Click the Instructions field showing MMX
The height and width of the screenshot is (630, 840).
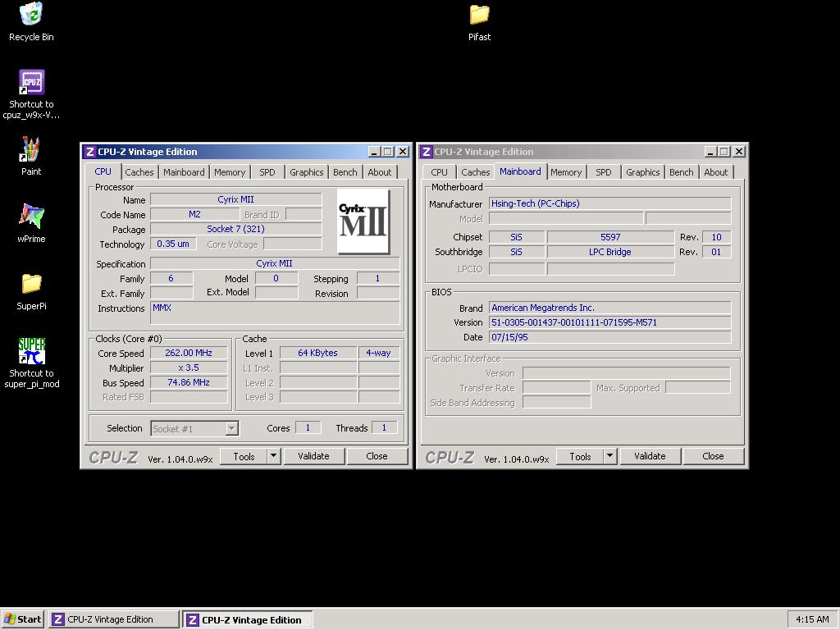pyautogui.click(x=275, y=313)
